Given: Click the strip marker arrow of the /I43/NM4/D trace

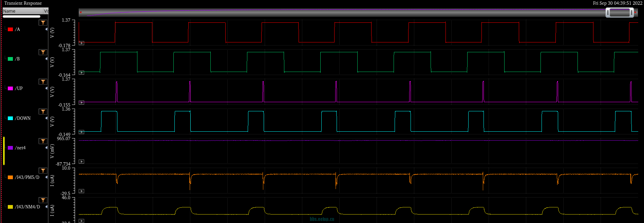Looking at the screenshot, I should pyautogui.click(x=81, y=221).
